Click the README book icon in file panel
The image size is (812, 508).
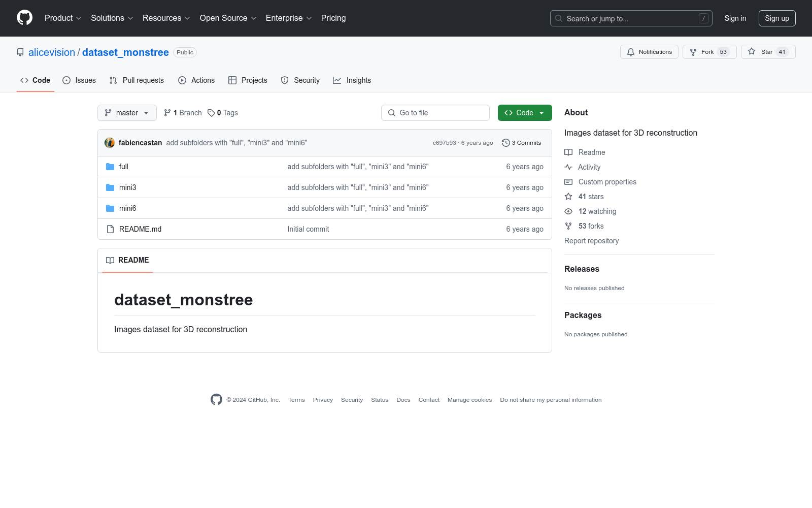pyautogui.click(x=110, y=260)
